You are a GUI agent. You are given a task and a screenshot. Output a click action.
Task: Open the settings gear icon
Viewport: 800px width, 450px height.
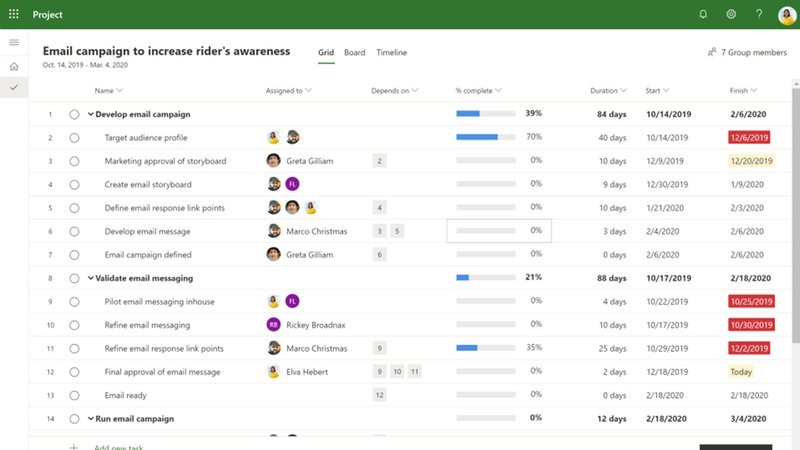(x=731, y=15)
